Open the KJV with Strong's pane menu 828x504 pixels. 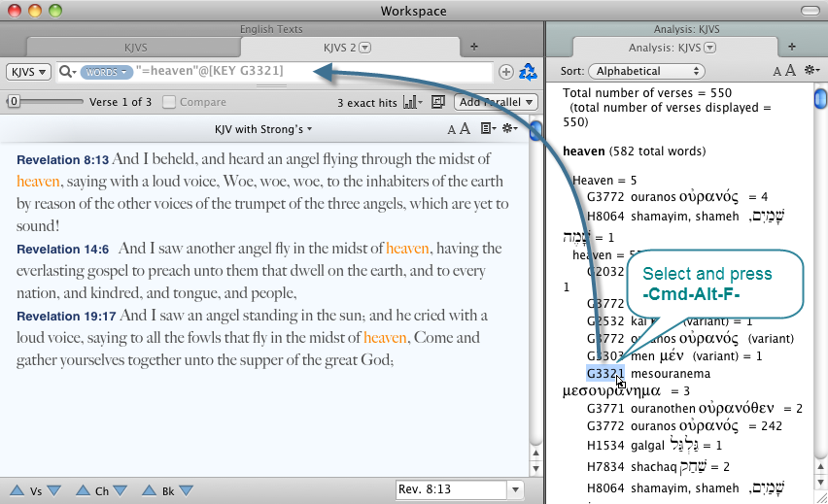tap(264, 129)
